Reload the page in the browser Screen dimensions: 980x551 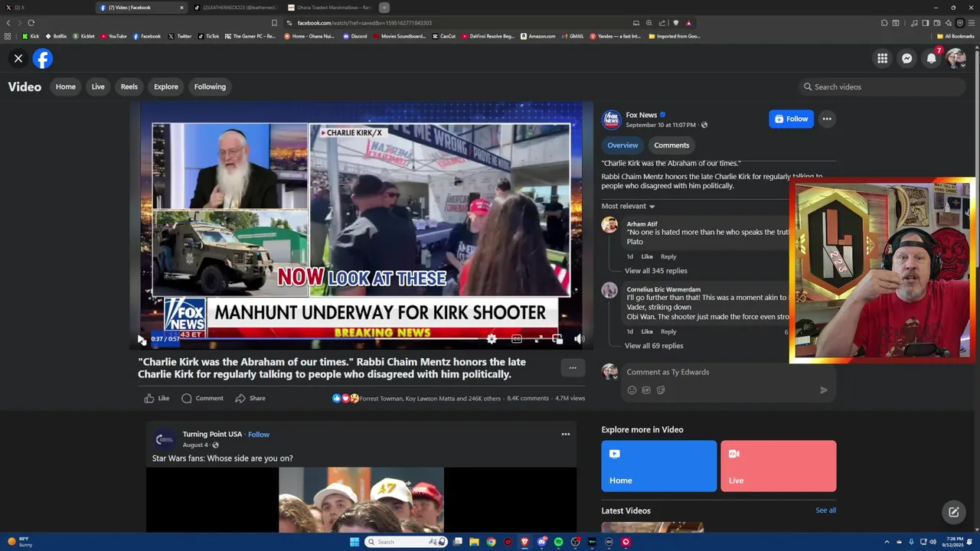[31, 23]
